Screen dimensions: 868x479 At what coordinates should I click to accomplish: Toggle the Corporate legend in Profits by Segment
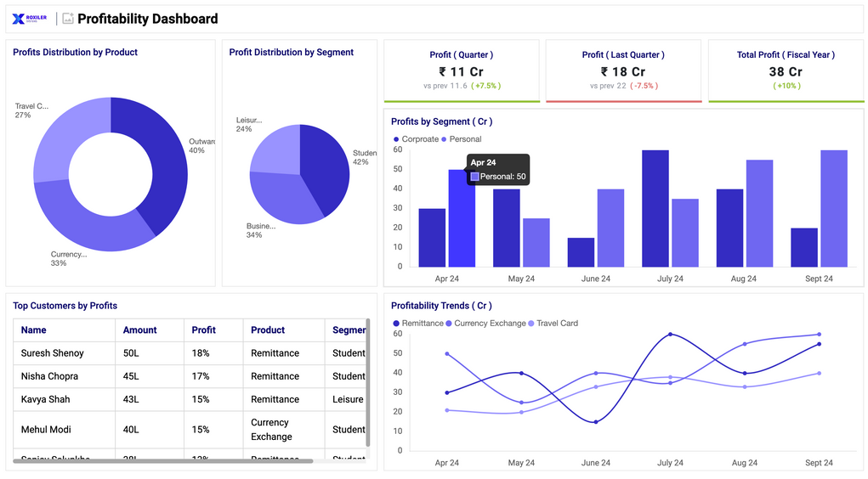pos(416,139)
